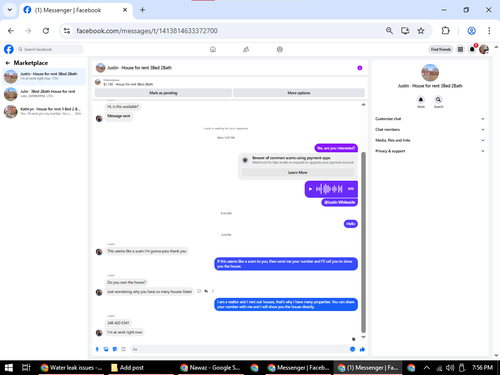Viewport: 500px width, 375px height.
Task: Click the address bar URL
Action: (x=147, y=31)
